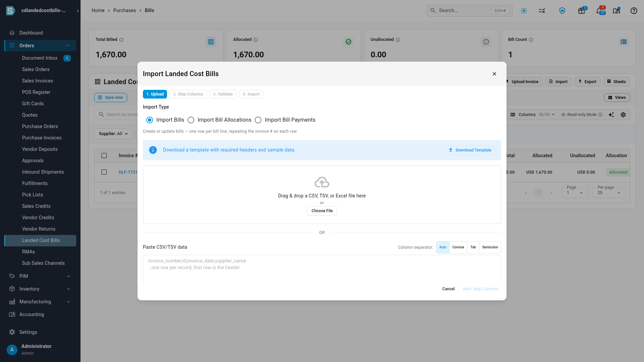
Task: Click the Download Template button
Action: pyautogui.click(x=470, y=150)
